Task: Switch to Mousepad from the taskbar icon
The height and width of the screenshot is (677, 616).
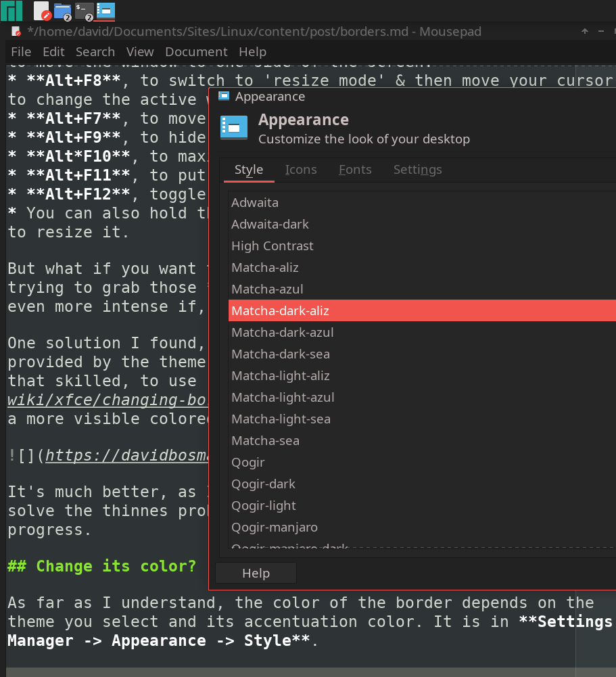Action: click(41, 11)
